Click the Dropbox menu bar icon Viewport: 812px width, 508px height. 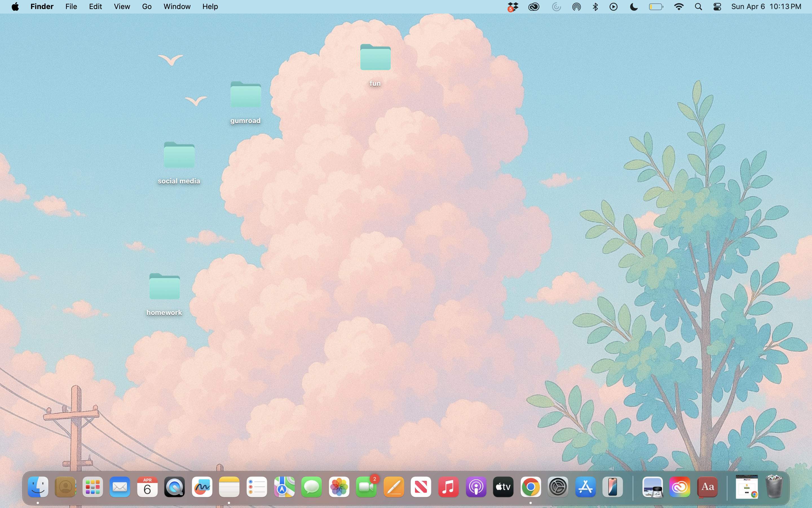(x=513, y=7)
